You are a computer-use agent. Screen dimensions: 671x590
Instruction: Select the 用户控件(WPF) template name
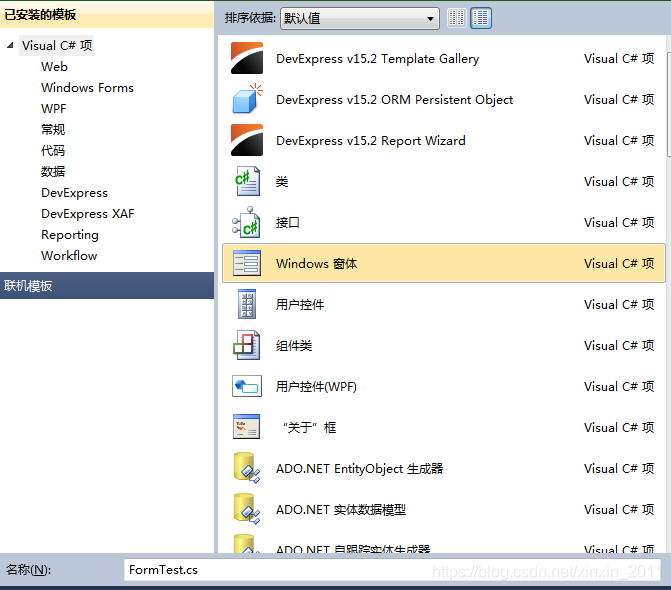[x=316, y=387]
